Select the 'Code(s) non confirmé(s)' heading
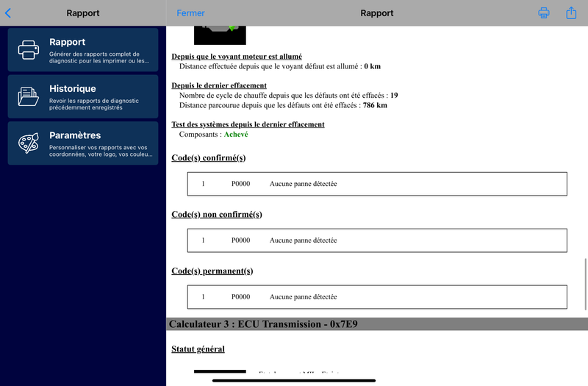The height and width of the screenshot is (386, 588). coord(217,215)
